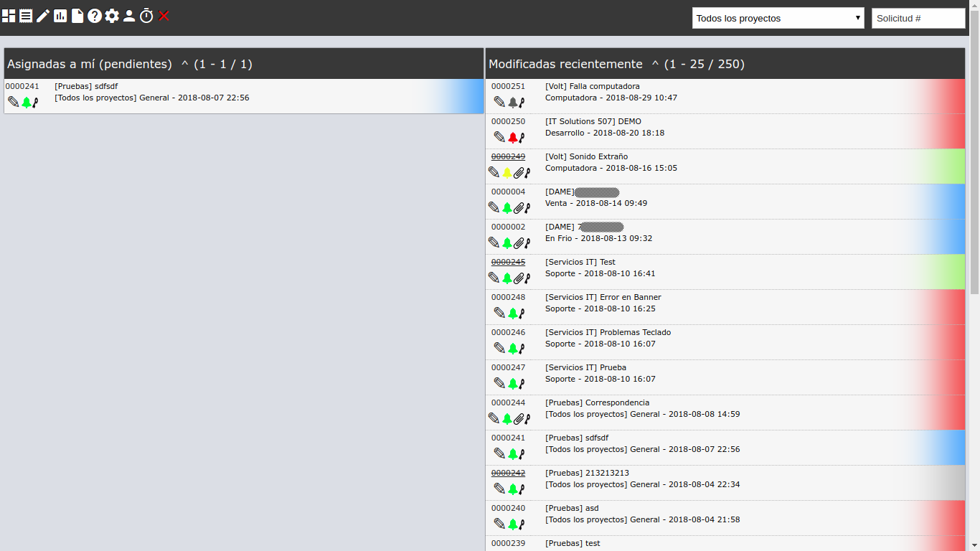Click green bell icon for issue 0000245
Viewport: 980px width, 551px height.
[x=507, y=278]
